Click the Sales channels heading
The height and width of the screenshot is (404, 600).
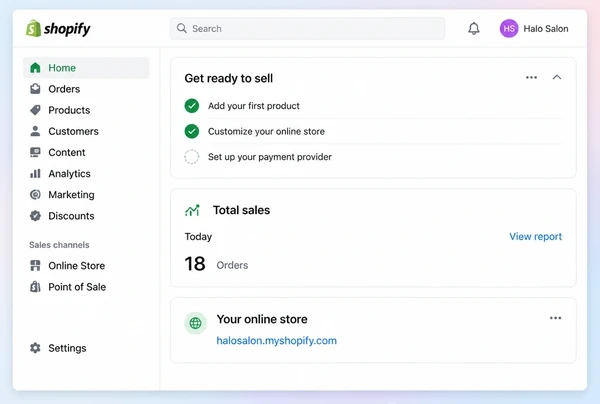[59, 245]
